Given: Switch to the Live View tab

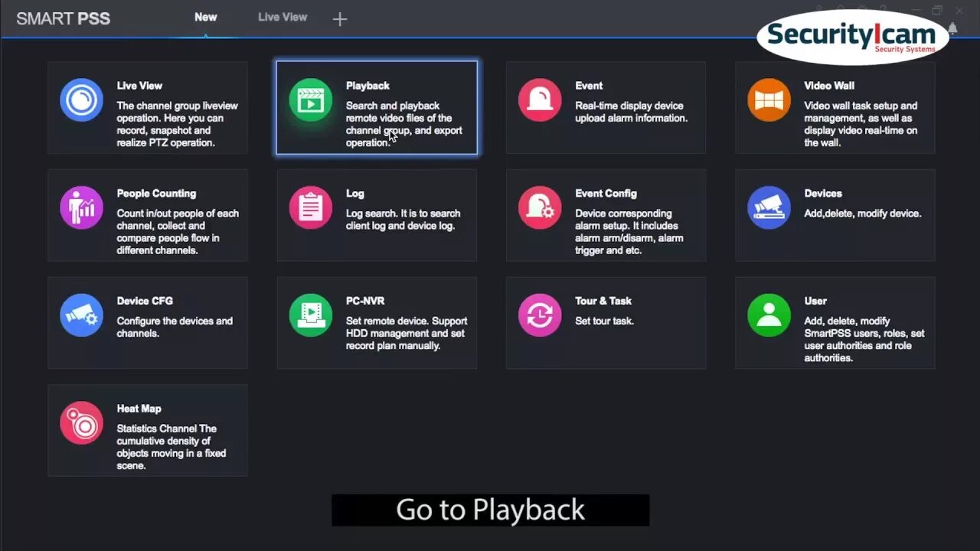Looking at the screenshot, I should (283, 17).
